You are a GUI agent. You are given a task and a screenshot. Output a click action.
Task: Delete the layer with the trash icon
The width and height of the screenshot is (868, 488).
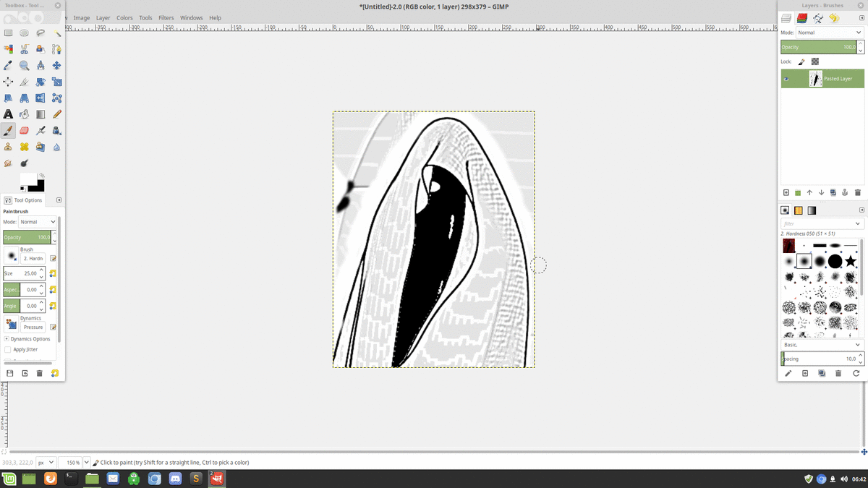click(x=858, y=193)
